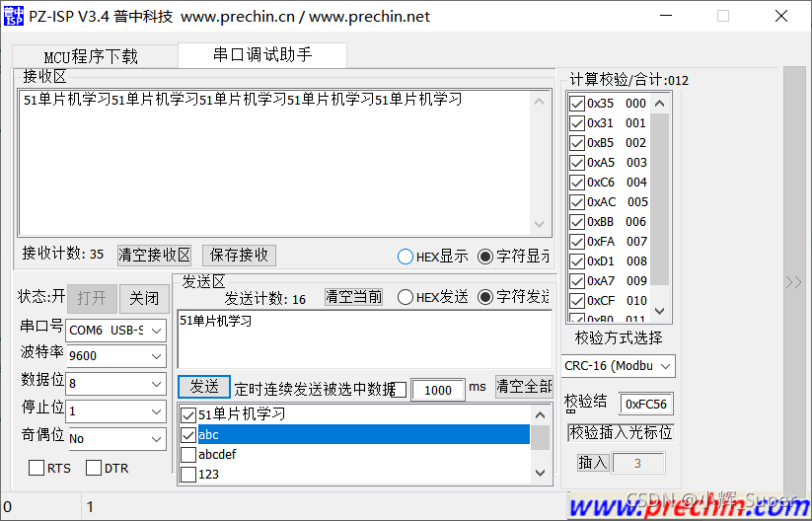The width and height of the screenshot is (812, 521).
Task: Click the checksum list scroll up arrow
Action: point(659,103)
